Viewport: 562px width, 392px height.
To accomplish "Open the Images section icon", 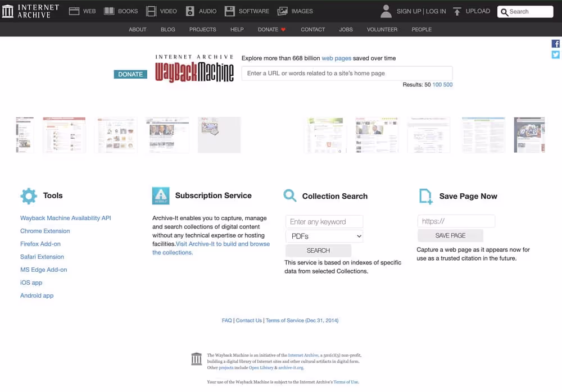I will coord(283,11).
